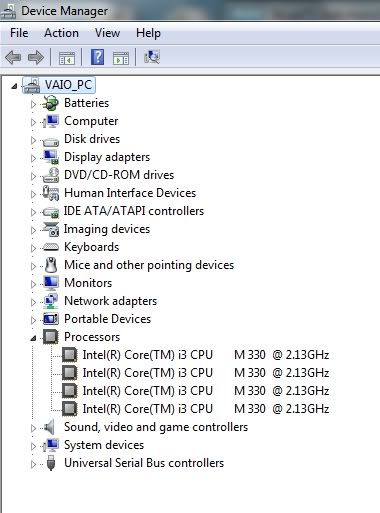Select the Imaging devices item
This screenshot has height=513, width=380.
(107, 229)
